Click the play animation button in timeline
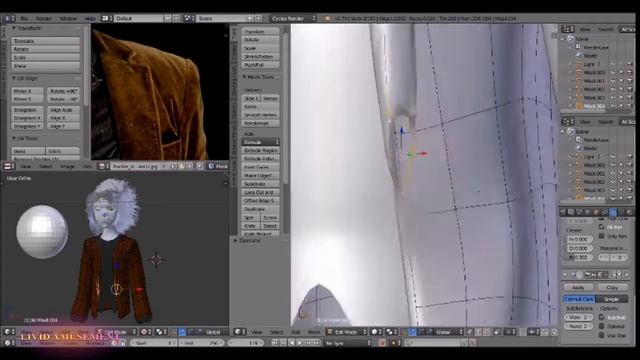This screenshot has width=640, height=360. point(300,343)
